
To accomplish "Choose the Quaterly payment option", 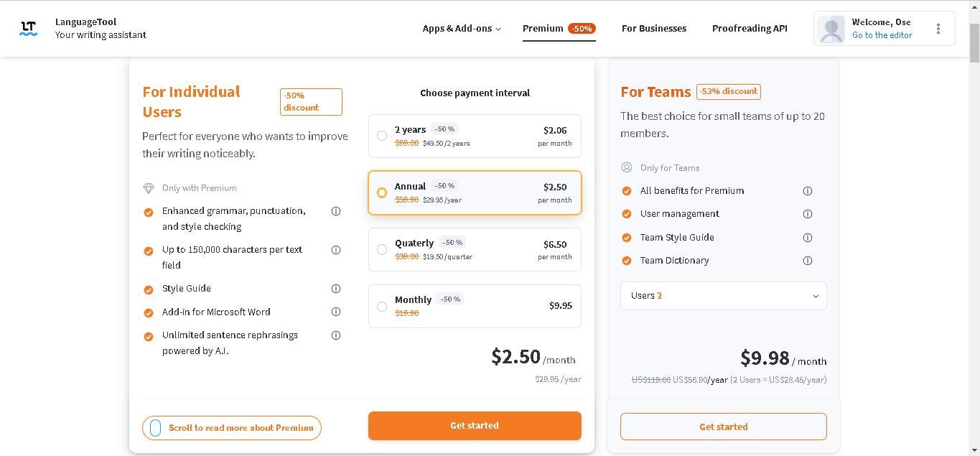I will click(x=382, y=249).
